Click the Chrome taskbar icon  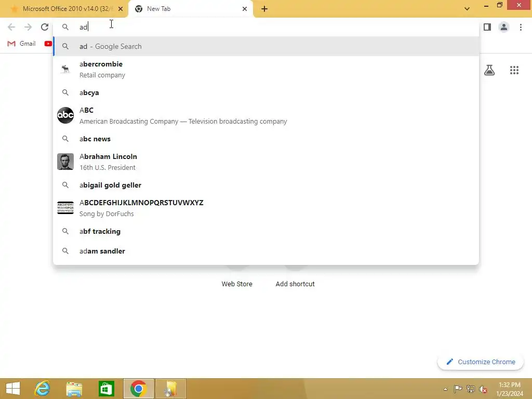138,389
